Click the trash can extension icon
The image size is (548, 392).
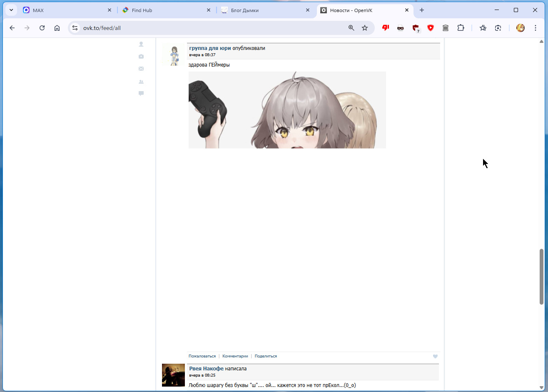446,28
